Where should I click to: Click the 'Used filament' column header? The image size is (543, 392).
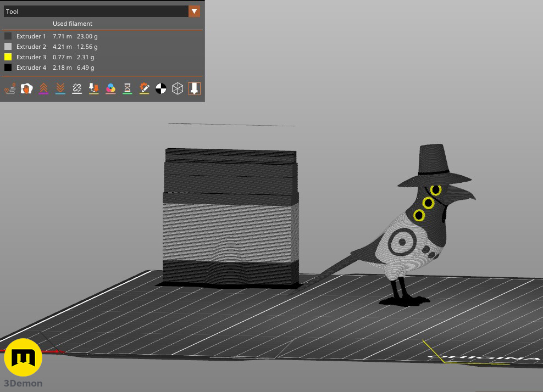pyautogui.click(x=73, y=24)
